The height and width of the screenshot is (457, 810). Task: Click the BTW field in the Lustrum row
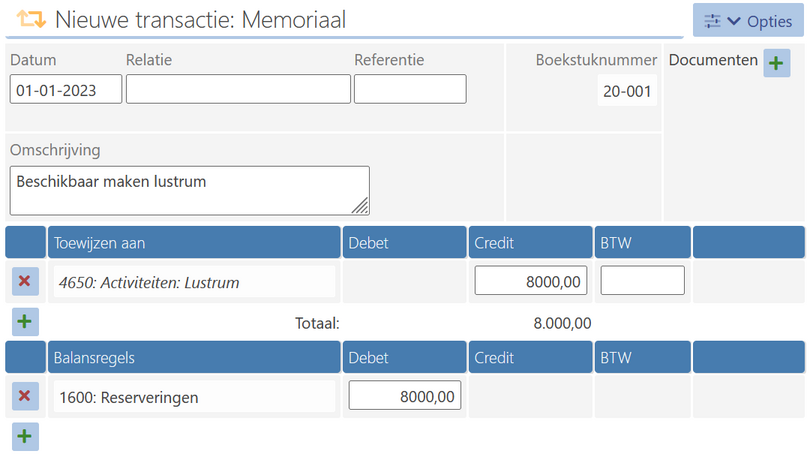pyautogui.click(x=643, y=280)
